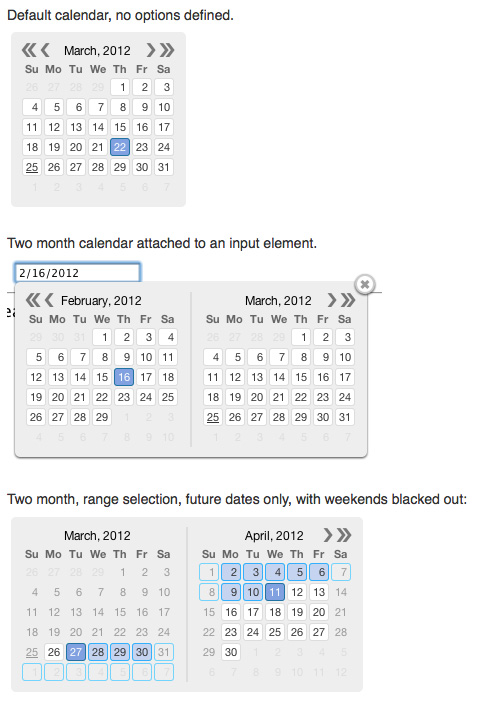This screenshot has width=500, height=714.
Task: Go back one month from February, 2012
Action: tap(49, 300)
